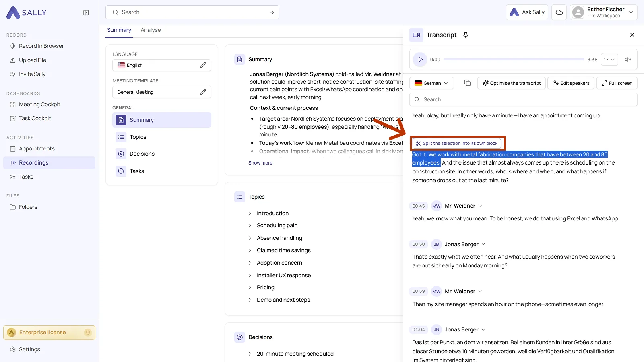644x362 pixels.
Task: Click Split the selection into its own block
Action: tap(457, 144)
